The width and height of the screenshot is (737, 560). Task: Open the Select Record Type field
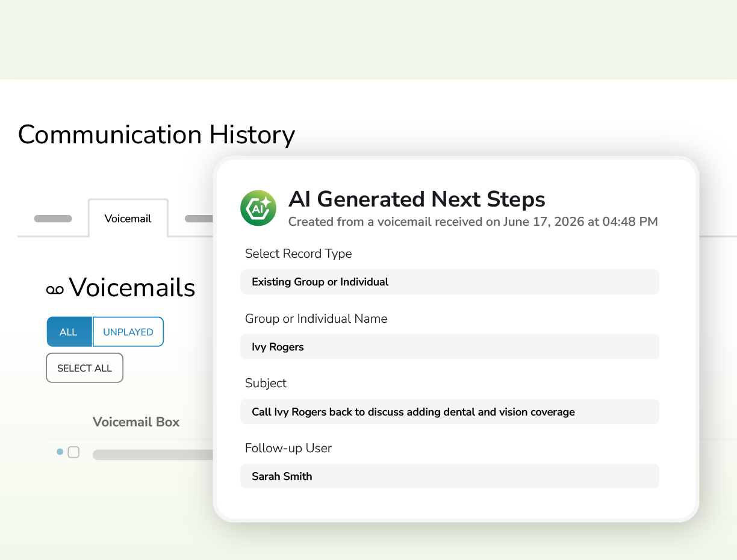pyautogui.click(x=450, y=282)
